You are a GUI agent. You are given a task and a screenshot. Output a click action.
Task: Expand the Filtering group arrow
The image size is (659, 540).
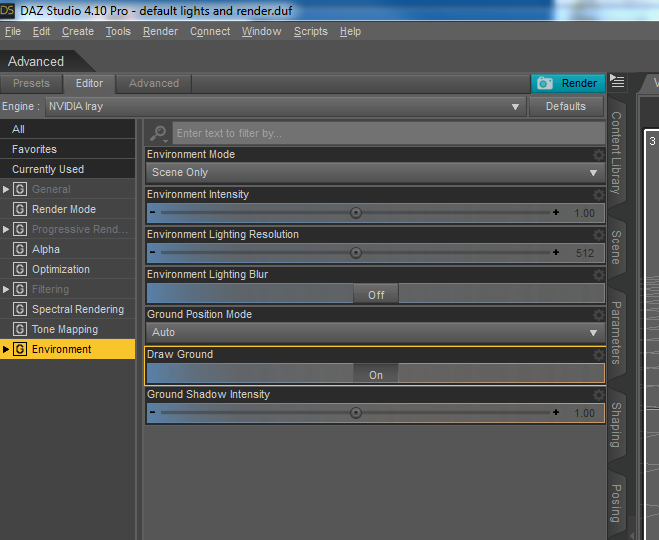6,290
